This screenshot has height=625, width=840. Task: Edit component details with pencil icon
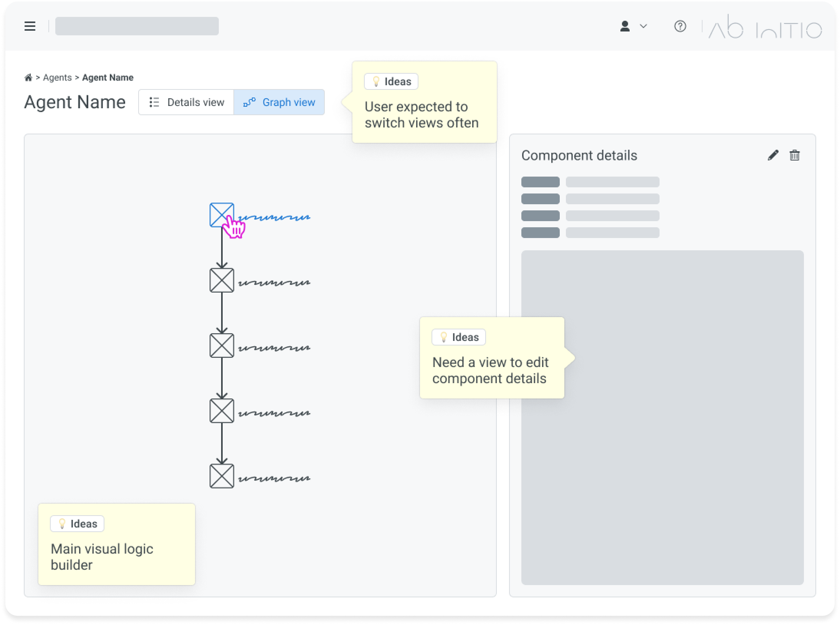click(x=773, y=155)
